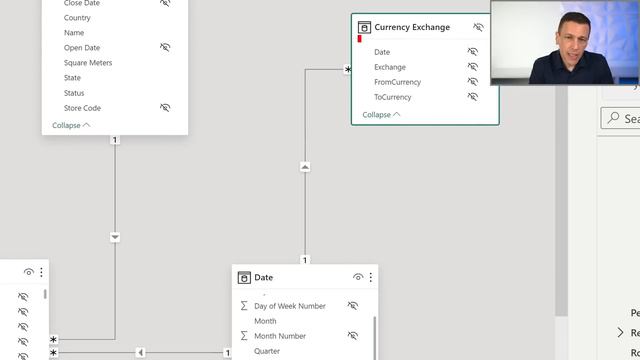Select the Square Meters field

click(88, 63)
